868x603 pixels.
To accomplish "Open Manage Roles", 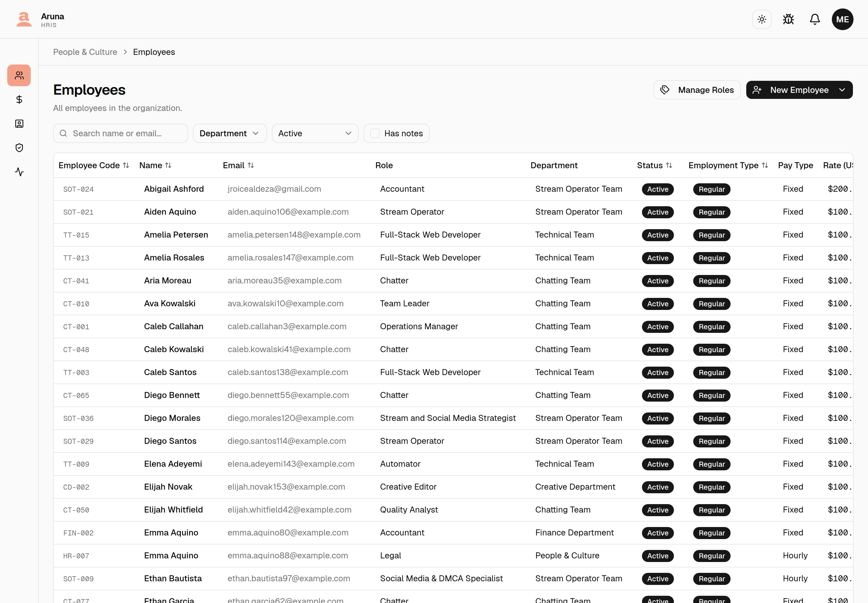I will [x=697, y=90].
